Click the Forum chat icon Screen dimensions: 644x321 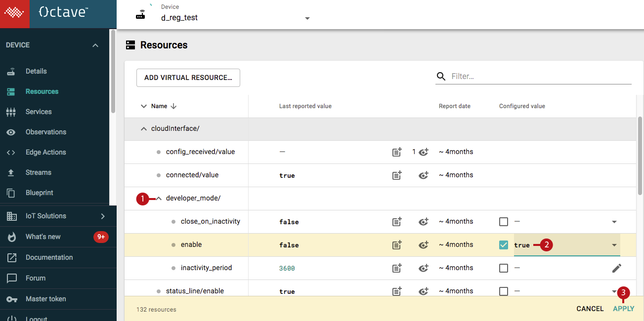coord(11,278)
